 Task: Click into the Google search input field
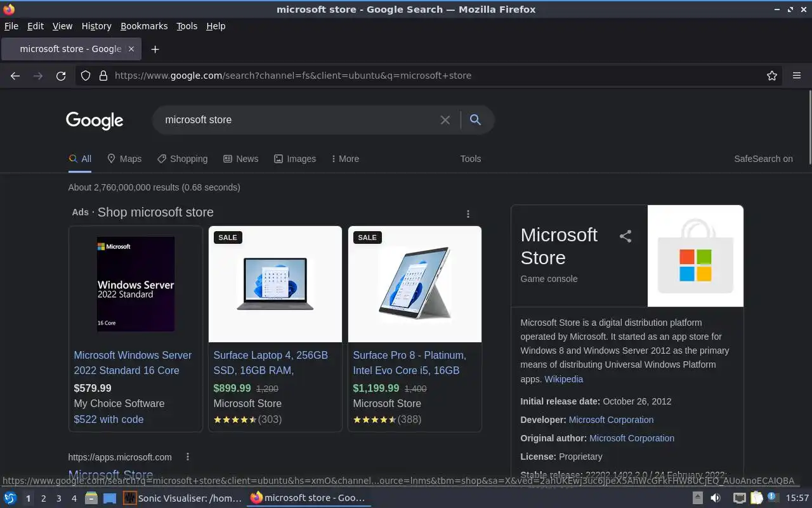[298, 120]
